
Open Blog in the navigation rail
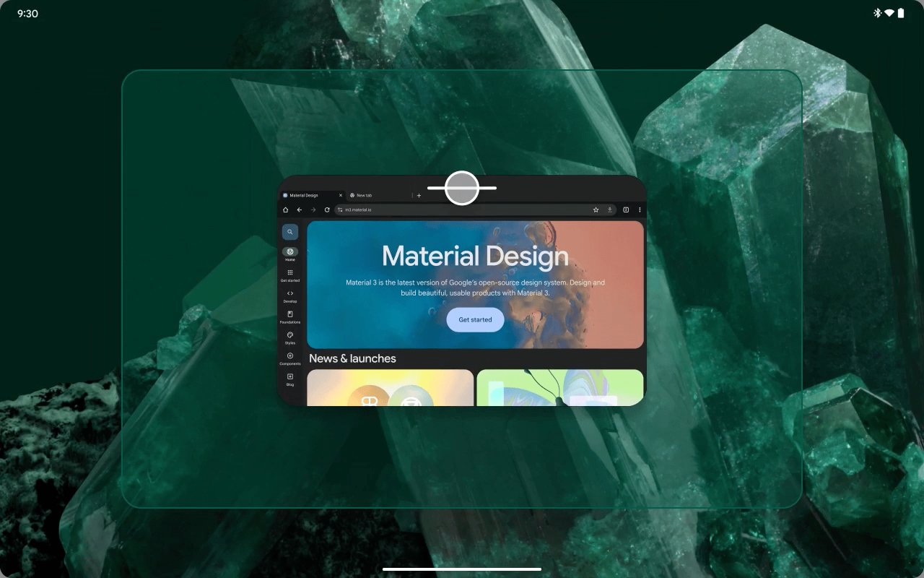(x=289, y=379)
